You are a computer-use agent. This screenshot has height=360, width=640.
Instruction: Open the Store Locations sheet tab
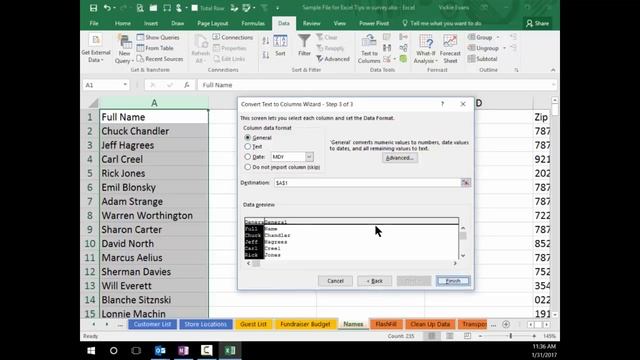click(205, 324)
